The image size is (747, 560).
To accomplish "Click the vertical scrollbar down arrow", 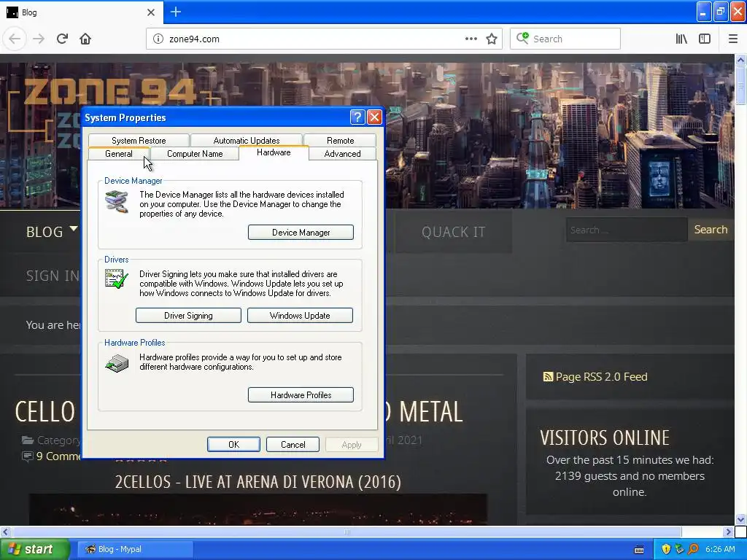I will pyautogui.click(x=740, y=519).
